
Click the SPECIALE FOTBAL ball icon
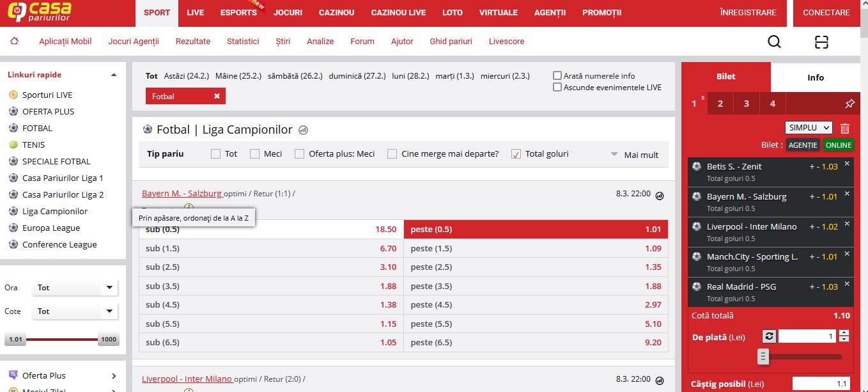click(x=13, y=161)
